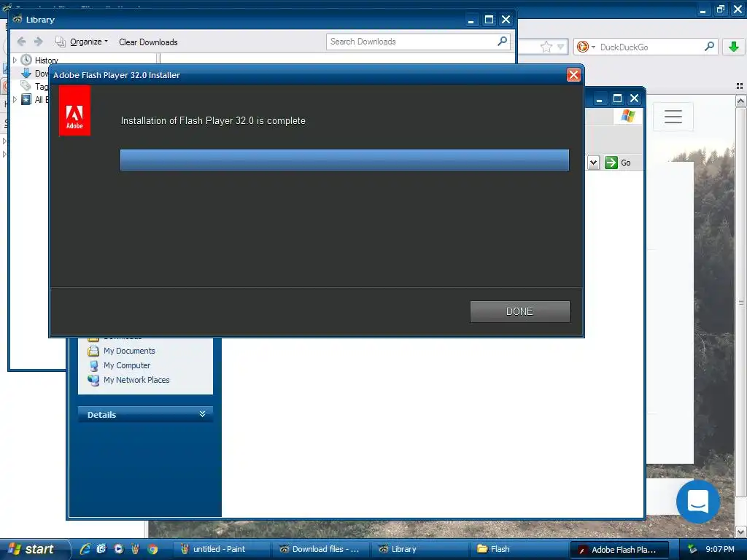Viewport: 747px width, 560px height.
Task: Maximize the Library window
Action: (489, 20)
